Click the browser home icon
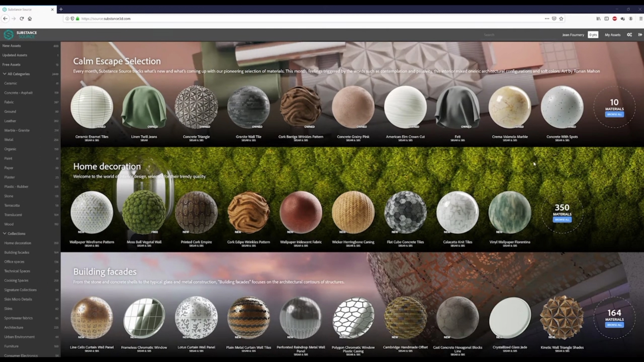This screenshot has width=644, height=362. coord(30,19)
